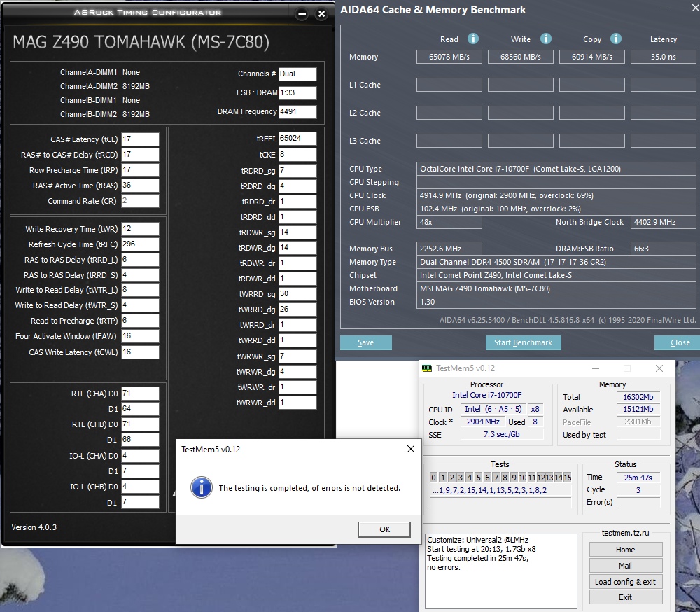The width and height of the screenshot is (700, 612).
Task: Click Memory Copy result 60914 MB/s
Action: pos(592,57)
